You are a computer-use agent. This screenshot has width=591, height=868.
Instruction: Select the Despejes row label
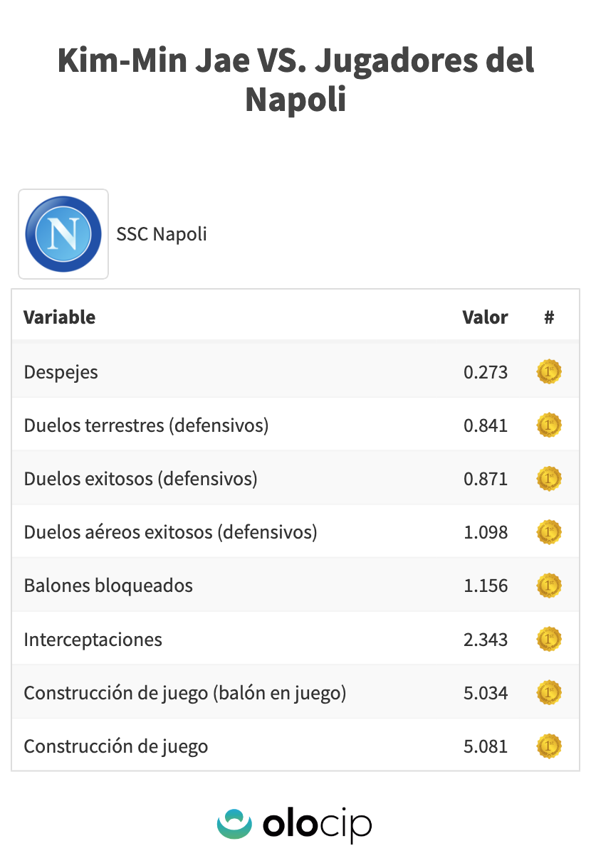[x=61, y=372]
